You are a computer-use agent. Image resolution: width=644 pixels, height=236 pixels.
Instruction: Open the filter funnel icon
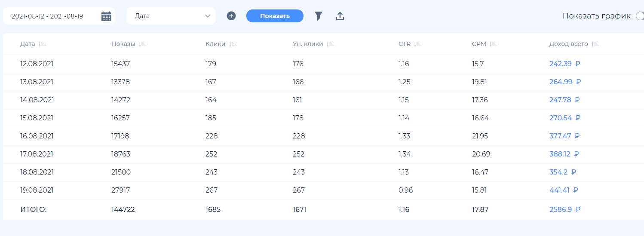(318, 16)
